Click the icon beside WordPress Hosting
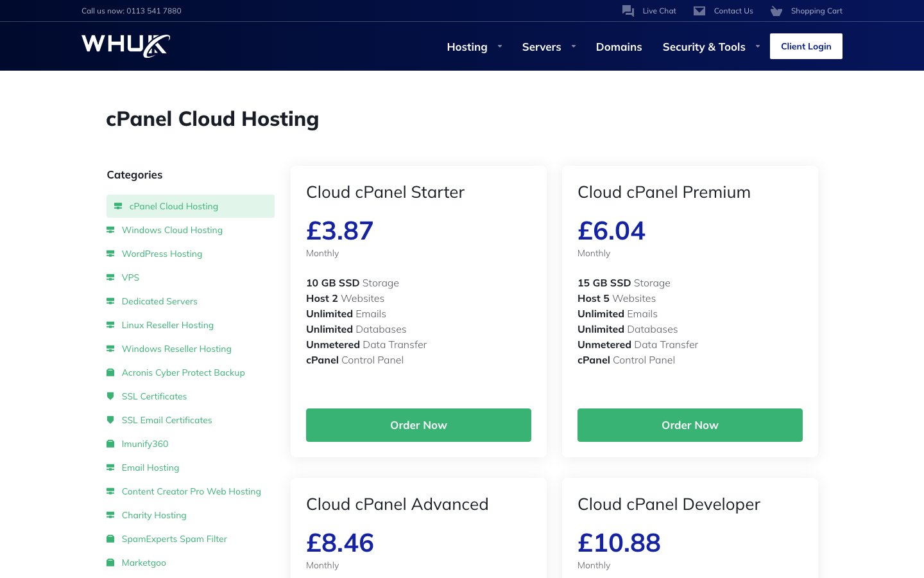This screenshot has width=924, height=578. pos(110,254)
